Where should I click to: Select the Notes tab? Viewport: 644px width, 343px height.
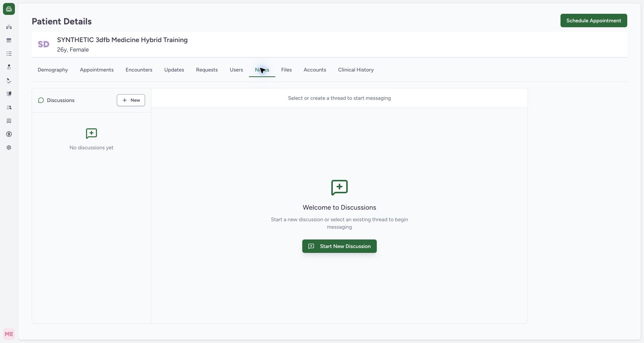point(262,70)
